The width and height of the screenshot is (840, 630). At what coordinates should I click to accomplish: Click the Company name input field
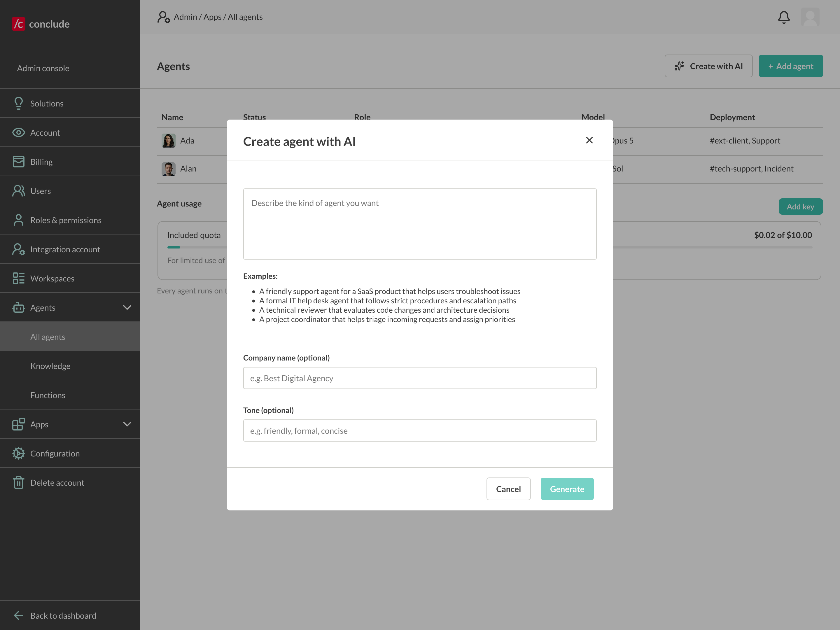click(x=420, y=378)
